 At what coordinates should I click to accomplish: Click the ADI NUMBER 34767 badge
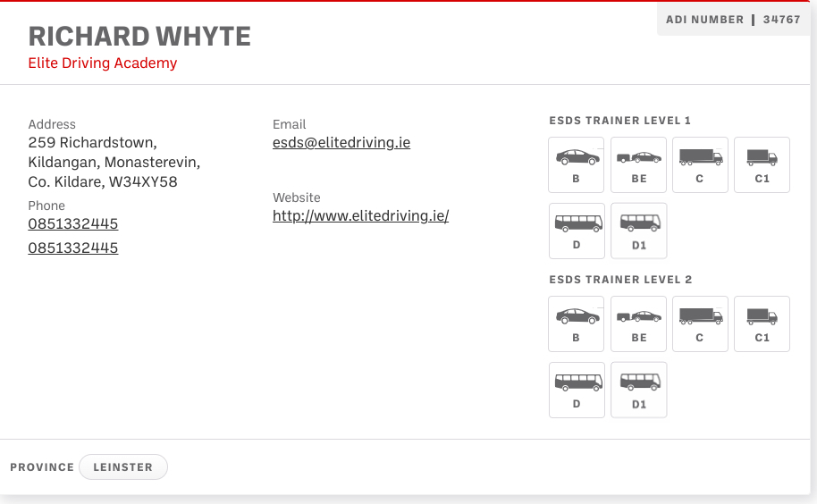pos(733,20)
